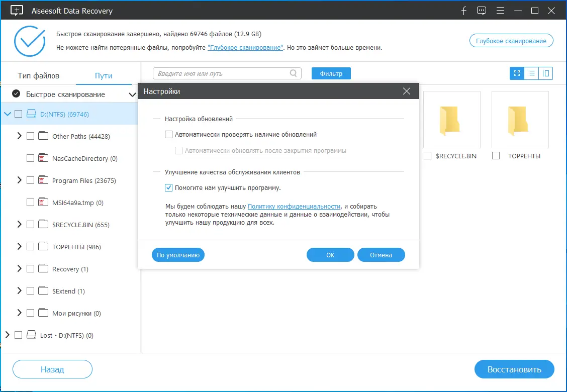Click the Other Paths folder icon

(43, 136)
